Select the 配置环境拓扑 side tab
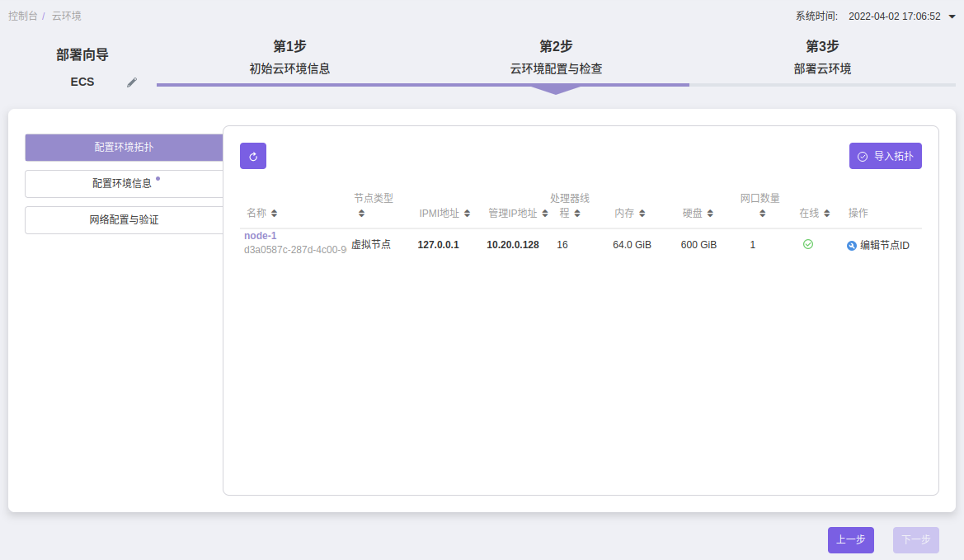The width and height of the screenshot is (964, 560). pyautogui.click(x=124, y=148)
